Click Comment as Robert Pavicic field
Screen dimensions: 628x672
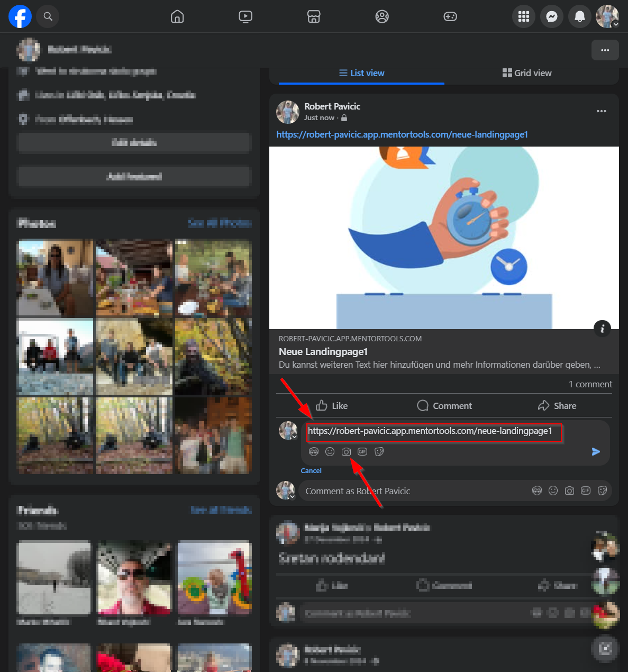[413, 491]
